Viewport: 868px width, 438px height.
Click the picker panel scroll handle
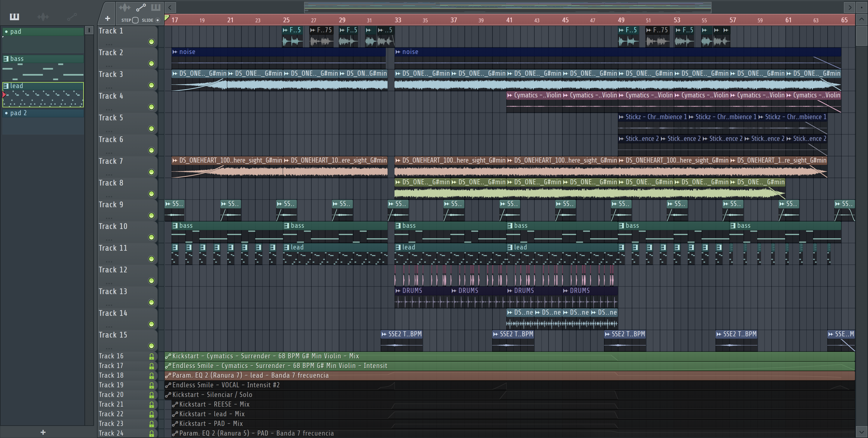[89, 30]
